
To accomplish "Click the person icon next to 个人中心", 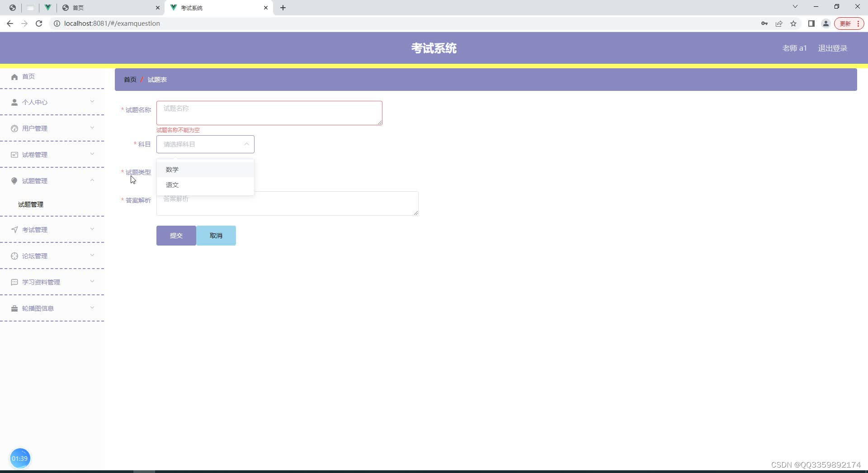I will tap(14, 102).
